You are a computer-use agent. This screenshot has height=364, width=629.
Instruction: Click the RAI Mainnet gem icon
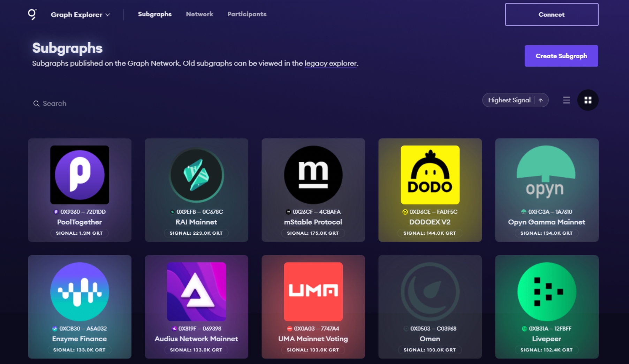click(x=196, y=175)
